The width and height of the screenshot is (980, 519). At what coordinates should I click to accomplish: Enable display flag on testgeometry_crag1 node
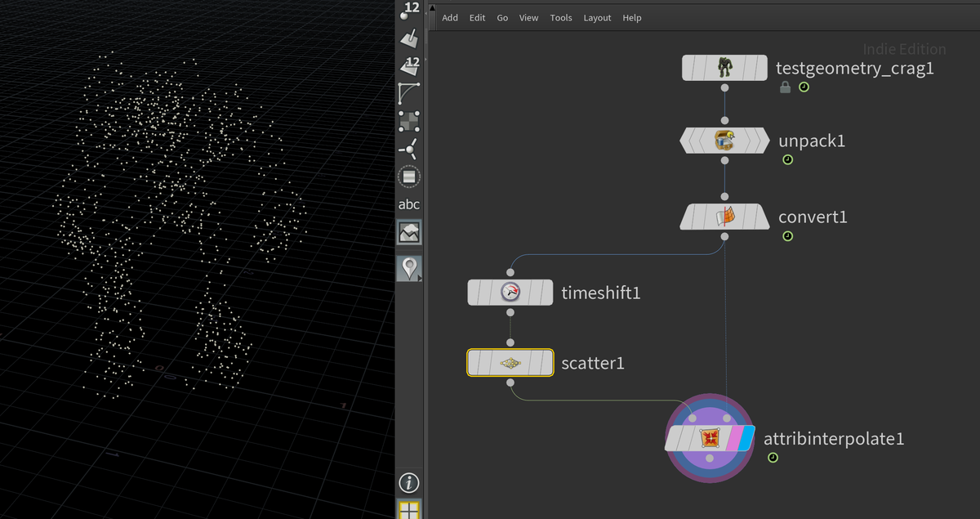(x=759, y=67)
